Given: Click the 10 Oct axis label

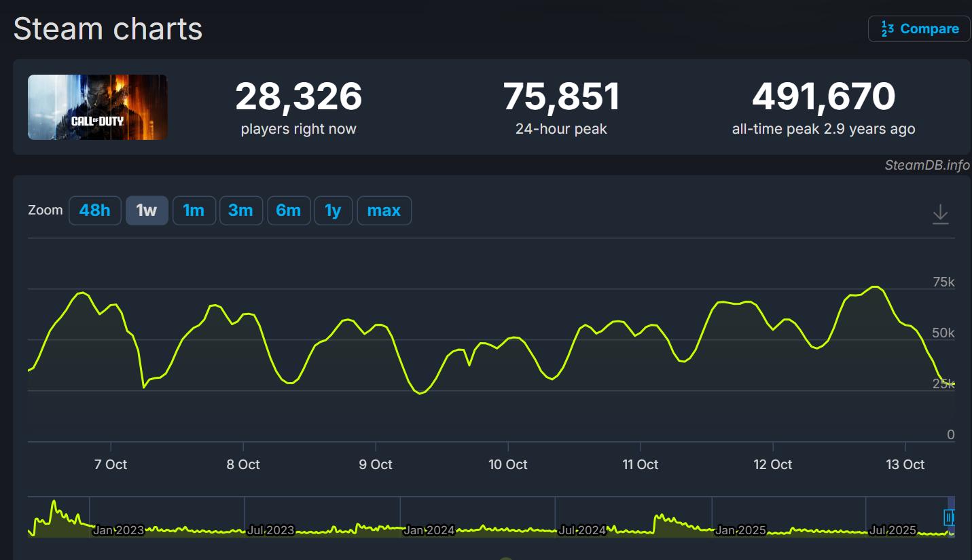Looking at the screenshot, I should pyautogui.click(x=507, y=464).
